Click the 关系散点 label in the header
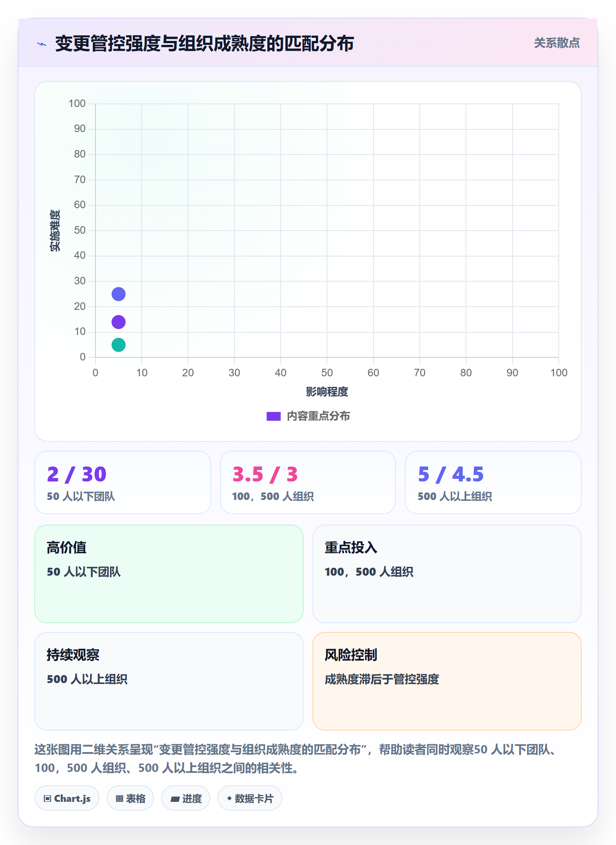The height and width of the screenshot is (845, 616). click(557, 43)
